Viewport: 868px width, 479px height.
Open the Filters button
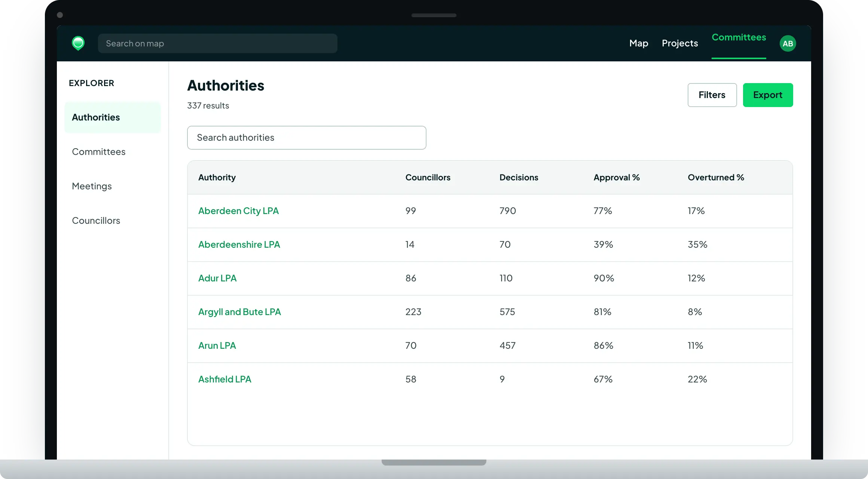tap(712, 95)
